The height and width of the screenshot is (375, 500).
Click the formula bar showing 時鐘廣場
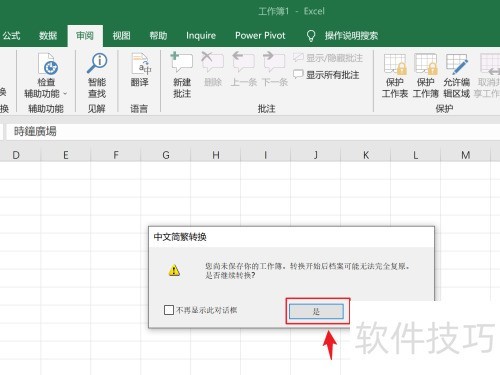(253, 132)
